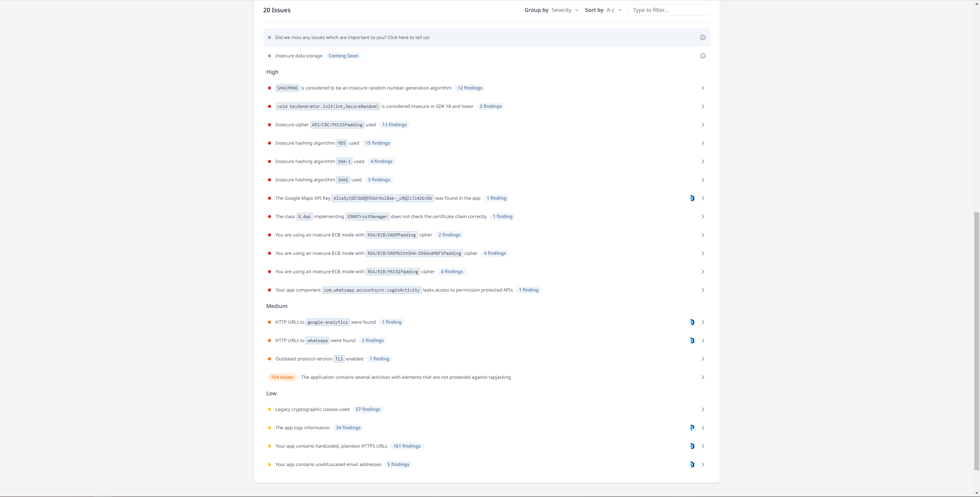Image resolution: width=980 pixels, height=497 pixels.
Task: Open the X509TrustManager certificate chain issue
Action: point(438,217)
